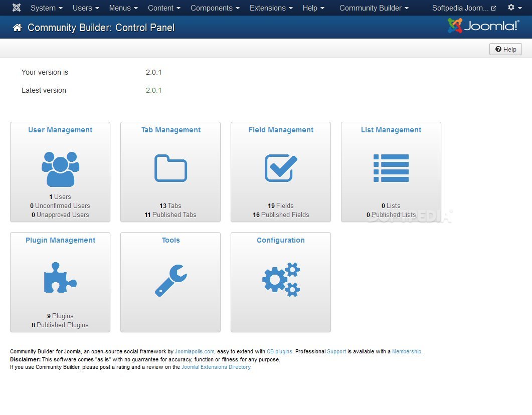532x415 pixels.
Task: Click the Joomla logo icon in the top menu bar
Action: pyautogui.click(x=16, y=8)
